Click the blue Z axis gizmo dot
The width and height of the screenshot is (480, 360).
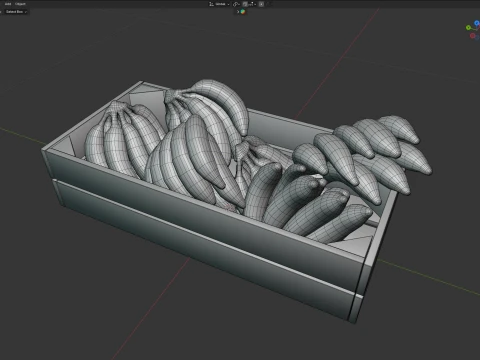click(x=477, y=23)
